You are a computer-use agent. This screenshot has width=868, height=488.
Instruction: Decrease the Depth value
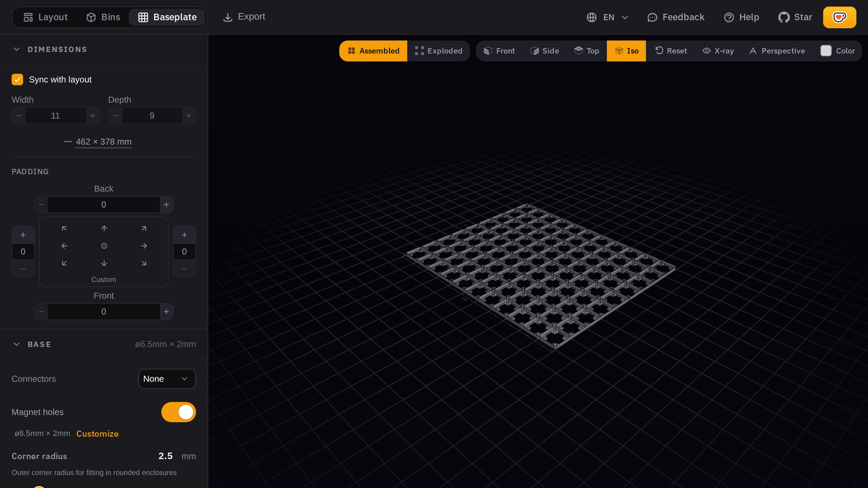click(116, 116)
